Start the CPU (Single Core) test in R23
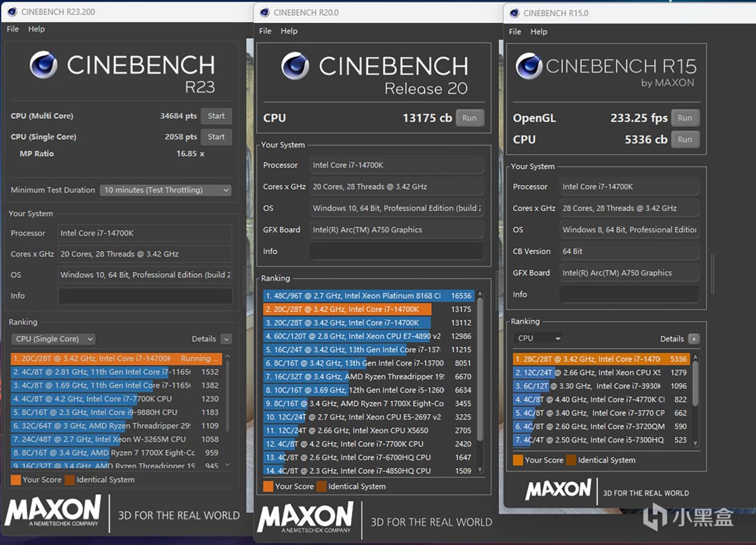The width and height of the screenshot is (756, 545). [x=216, y=137]
